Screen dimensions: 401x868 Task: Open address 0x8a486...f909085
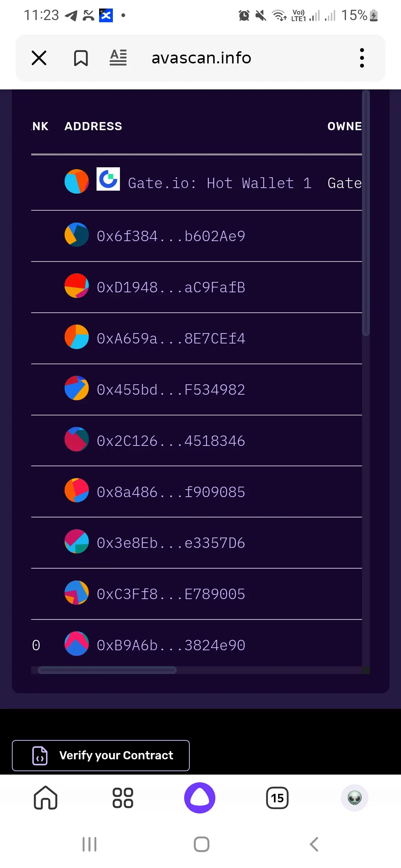[x=171, y=492]
